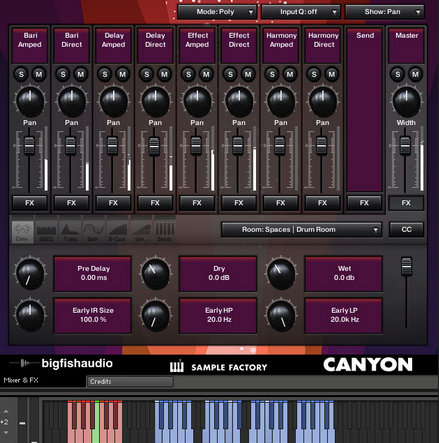Select the Transient effect module icon
The width and height of the screenshot is (439, 443).
point(70,232)
